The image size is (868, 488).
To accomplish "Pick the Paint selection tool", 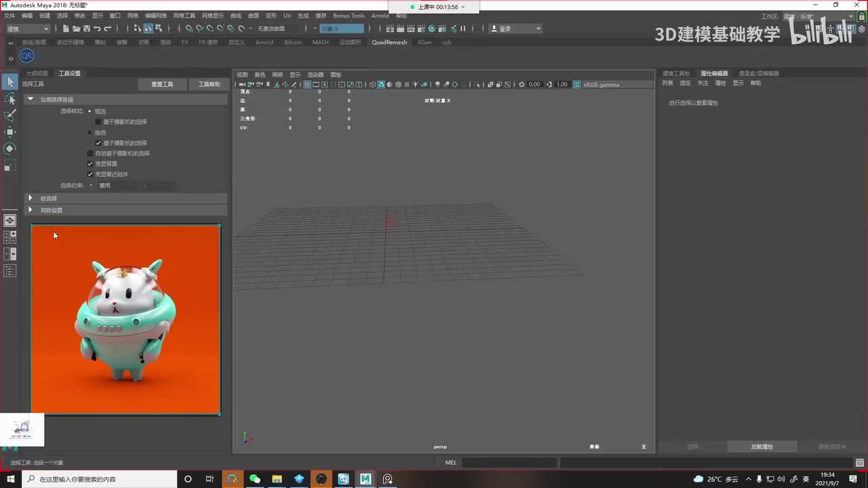I will tap(10, 115).
